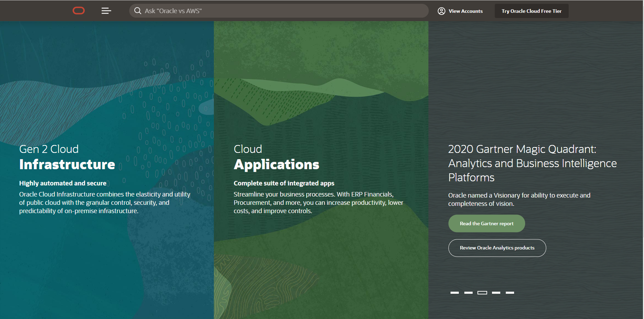Select the second carousel slide indicator
The height and width of the screenshot is (319, 644).
pos(468,293)
